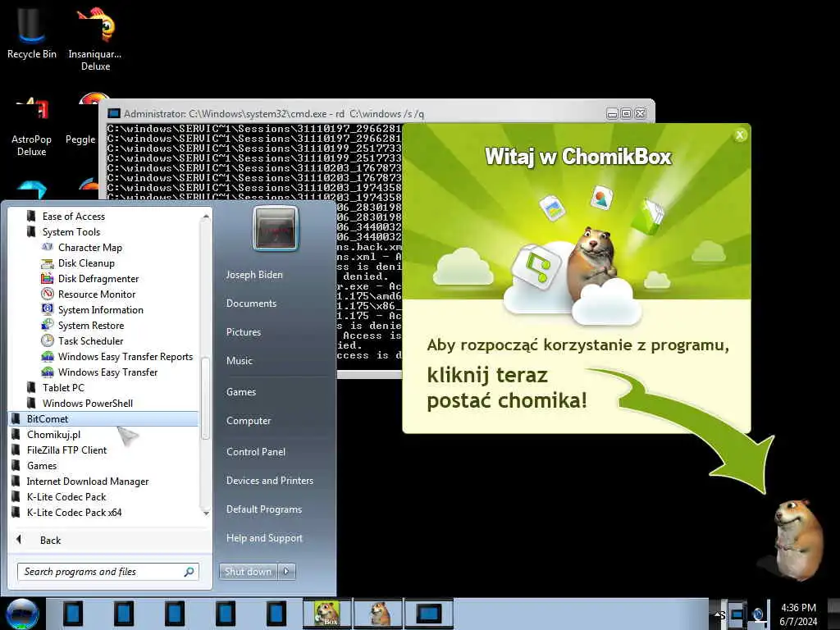Select the hamster taskbar button

pyautogui.click(x=377, y=614)
